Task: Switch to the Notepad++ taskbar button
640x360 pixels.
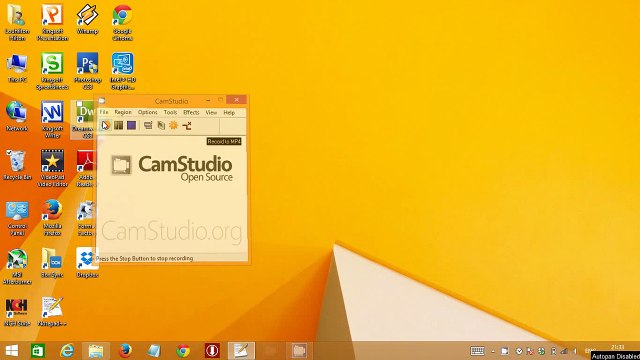Action: coord(241,351)
